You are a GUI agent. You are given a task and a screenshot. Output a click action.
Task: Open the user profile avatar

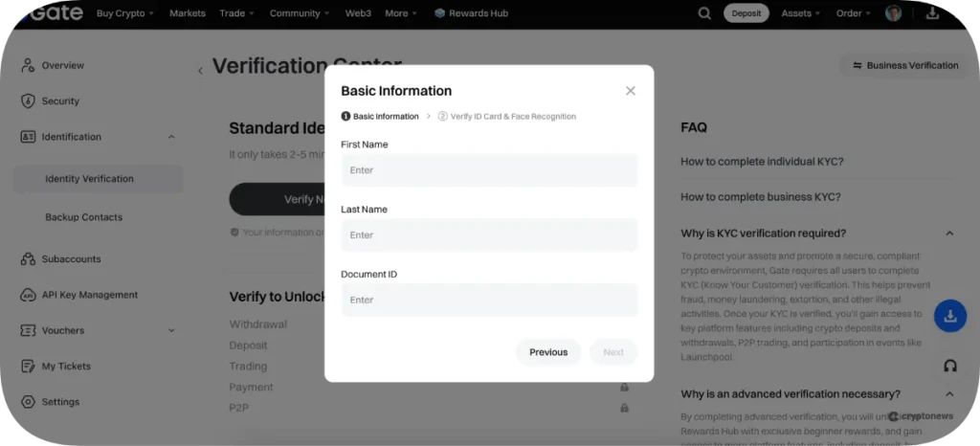894,13
